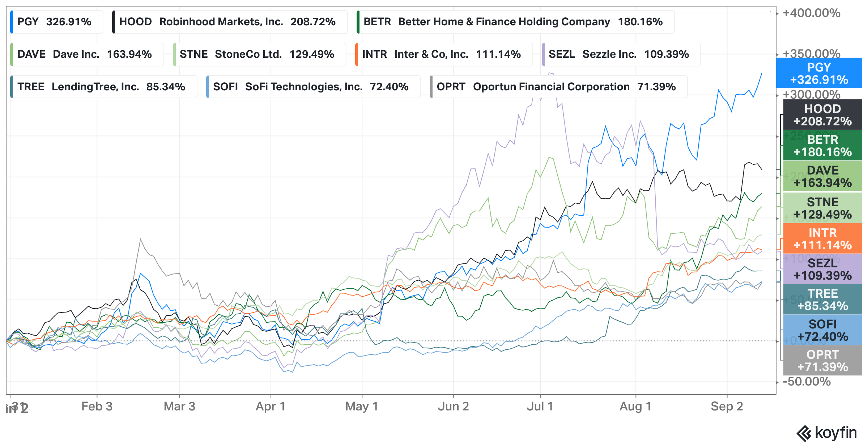Select the SOFI SoFi Technologies legend entry
868x448 pixels.
point(313,87)
